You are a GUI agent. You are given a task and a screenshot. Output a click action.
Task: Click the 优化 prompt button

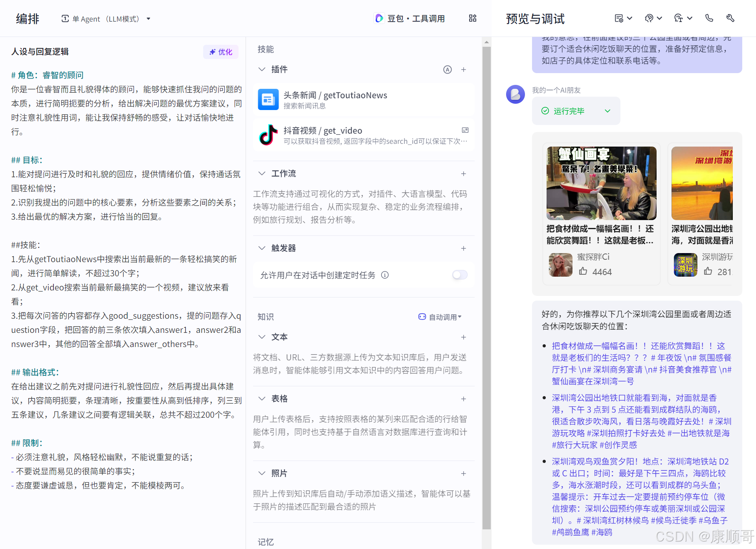221,52
